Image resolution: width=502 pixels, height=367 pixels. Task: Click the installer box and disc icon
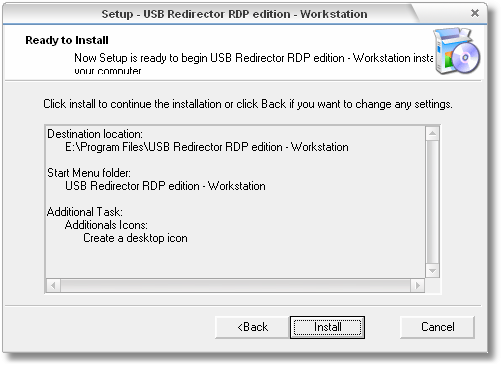(x=457, y=51)
